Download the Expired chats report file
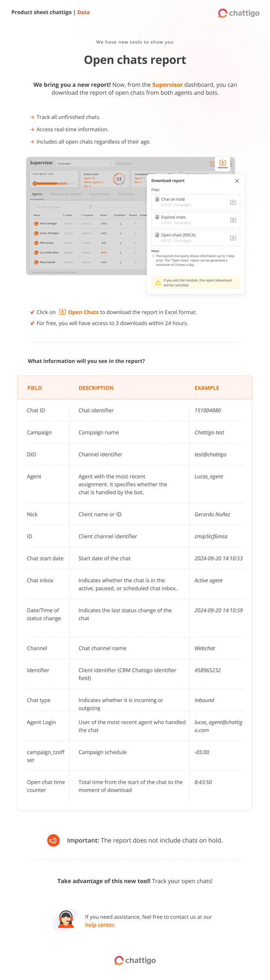Screen dimensions: 270x980 pyautogui.click(x=233, y=220)
